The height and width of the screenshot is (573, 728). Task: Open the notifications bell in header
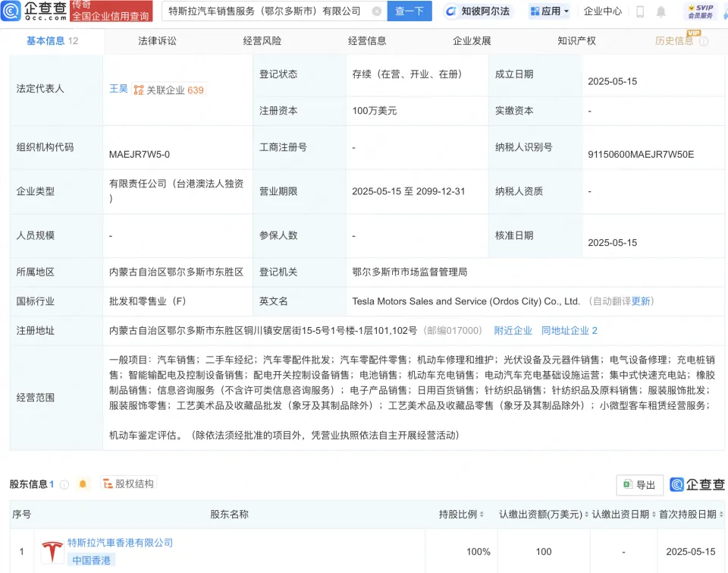[661, 11]
